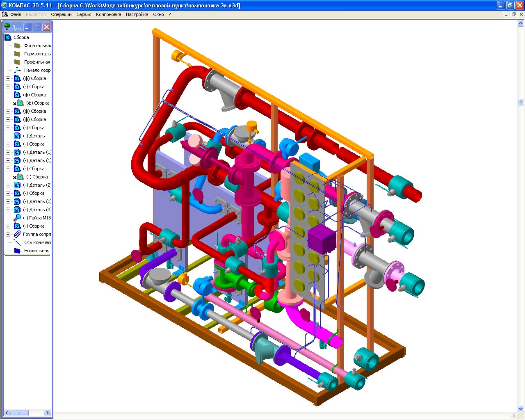Click the document icon left of Файл
Viewport: 525px width, 420px height.
click(5, 14)
